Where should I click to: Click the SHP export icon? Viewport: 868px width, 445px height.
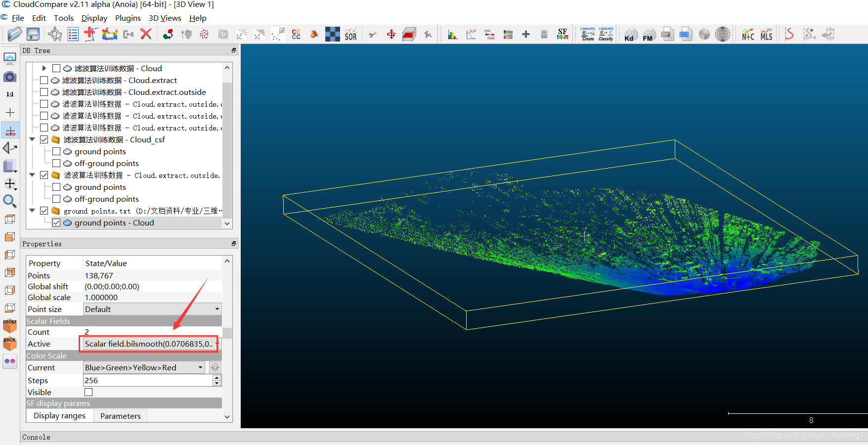pos(668,34)
